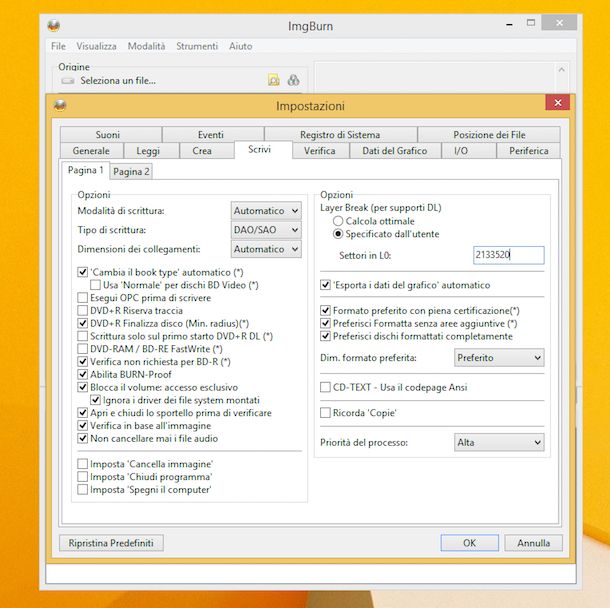Switch to the Periferica tab

click(x=529, y=151)
